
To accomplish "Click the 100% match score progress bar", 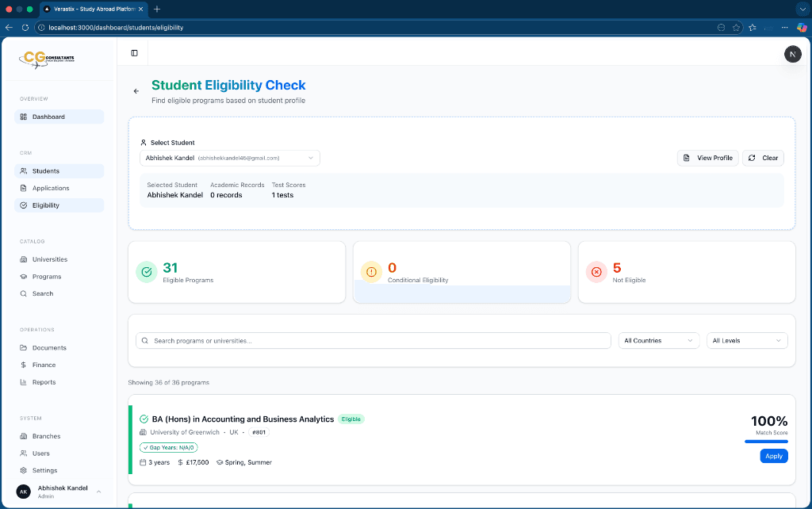I will (766, 440).
